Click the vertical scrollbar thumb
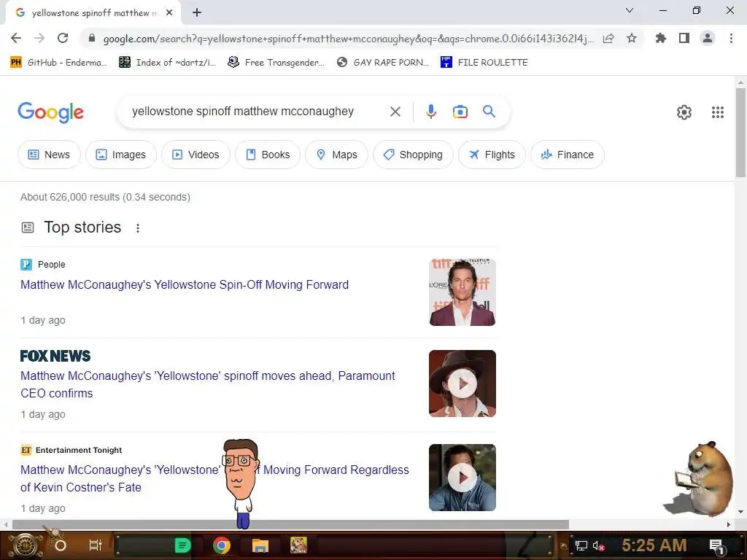The image size is (747, 560). coord(740,133)
